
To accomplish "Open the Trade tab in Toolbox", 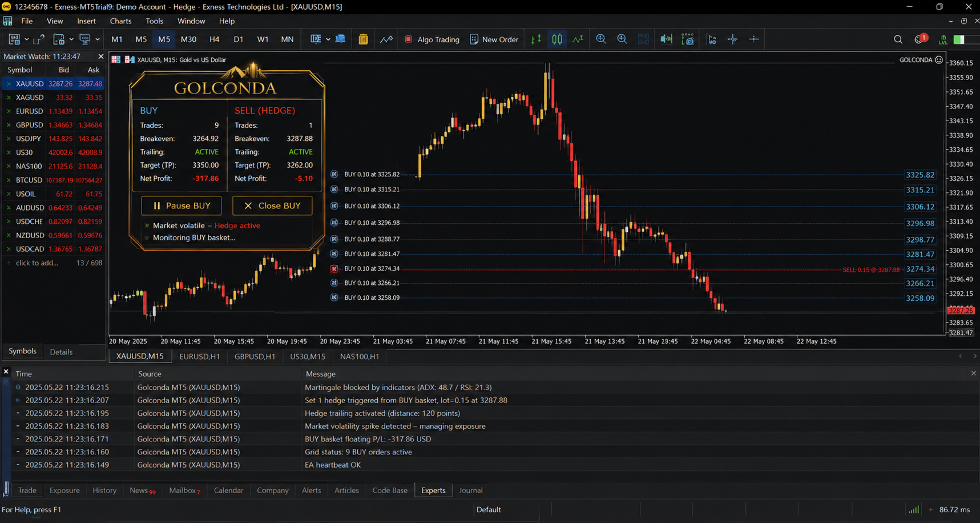I will tap(27, 490).
